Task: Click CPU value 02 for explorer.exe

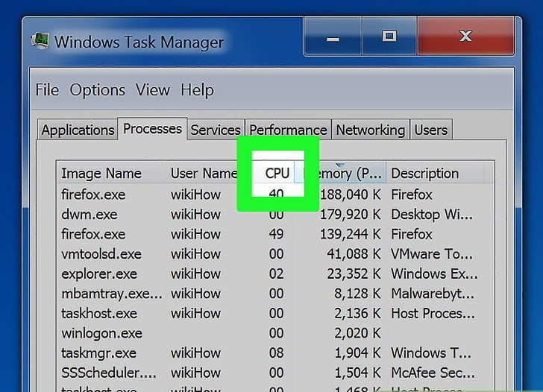Action: pos(276,274)
